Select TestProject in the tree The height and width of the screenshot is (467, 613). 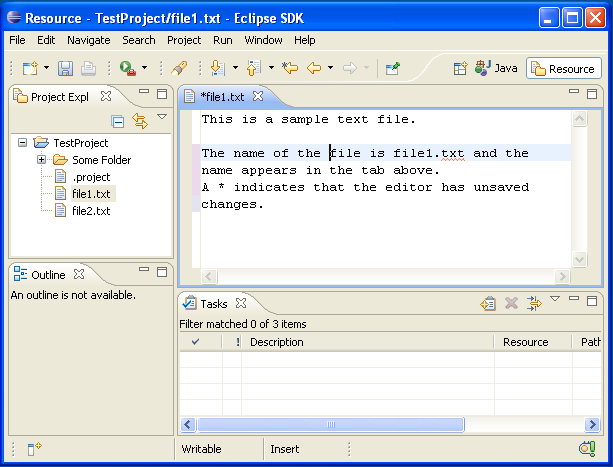point(81,143)
